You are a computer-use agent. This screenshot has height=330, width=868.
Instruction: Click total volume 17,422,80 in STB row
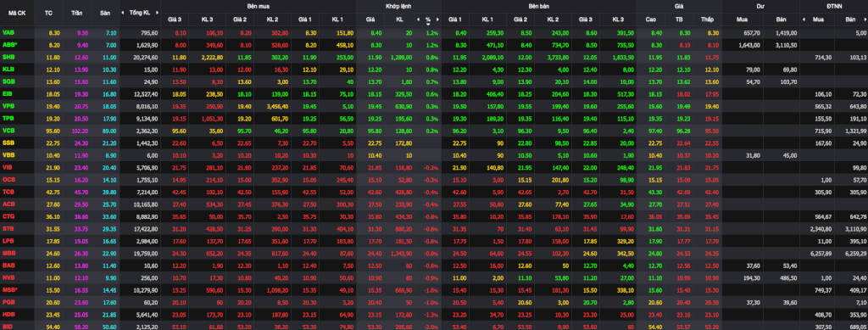tap(146, 228)
